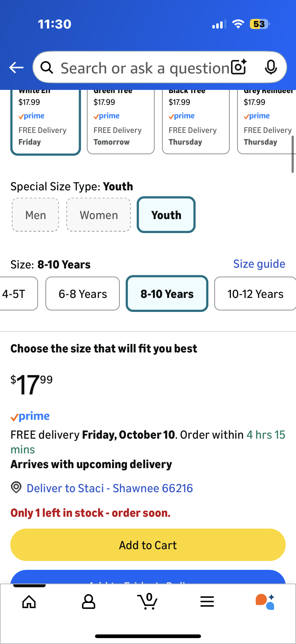This screenshot has height=644, width=296.
Task: Open the Rufus AI assistant icon
Action: click(x=266, y=602)
